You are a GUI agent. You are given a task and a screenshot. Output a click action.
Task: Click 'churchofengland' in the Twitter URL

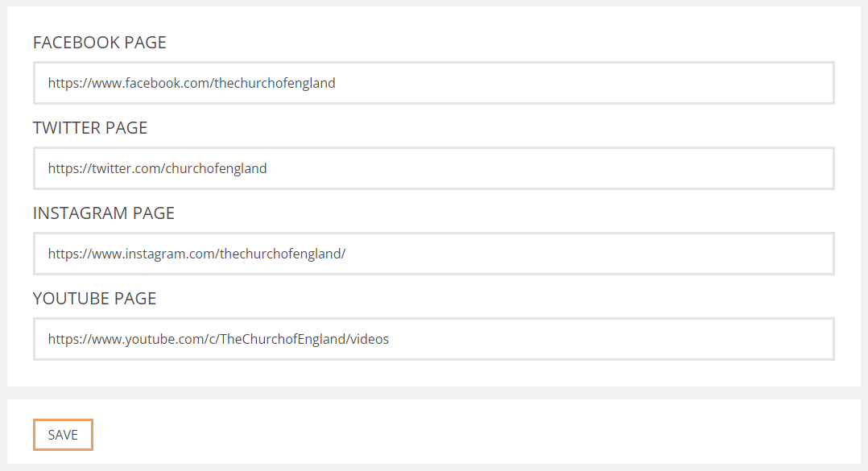click(x=216, y=168)
